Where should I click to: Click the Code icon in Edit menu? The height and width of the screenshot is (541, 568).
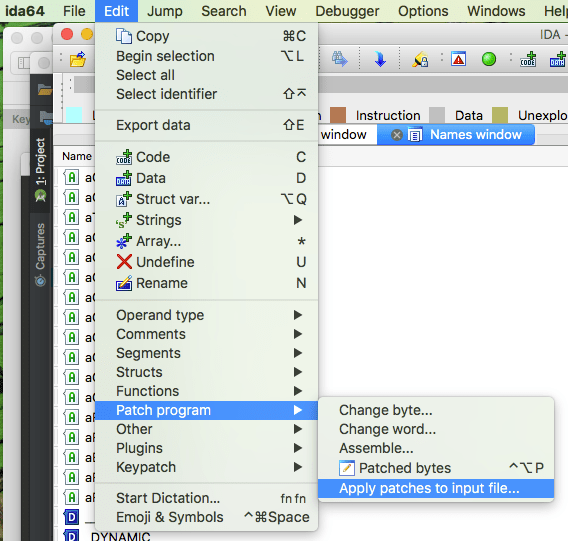click(x=124, y=157)
